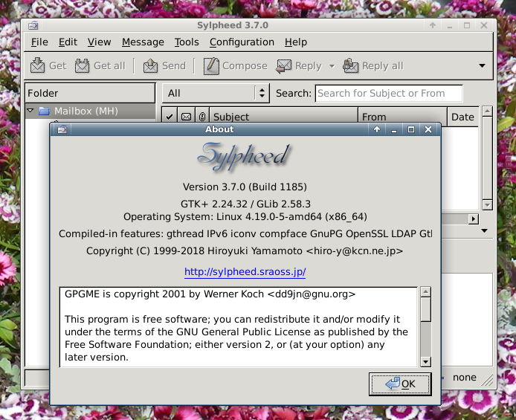Click the Compiled-in features text line

pyautogui.click(x=245, y=234)
